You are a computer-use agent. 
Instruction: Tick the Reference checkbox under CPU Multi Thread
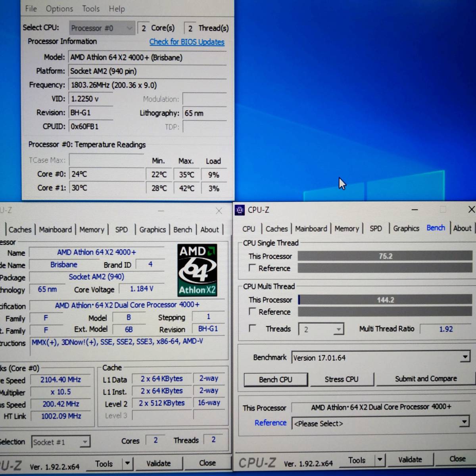252,311
